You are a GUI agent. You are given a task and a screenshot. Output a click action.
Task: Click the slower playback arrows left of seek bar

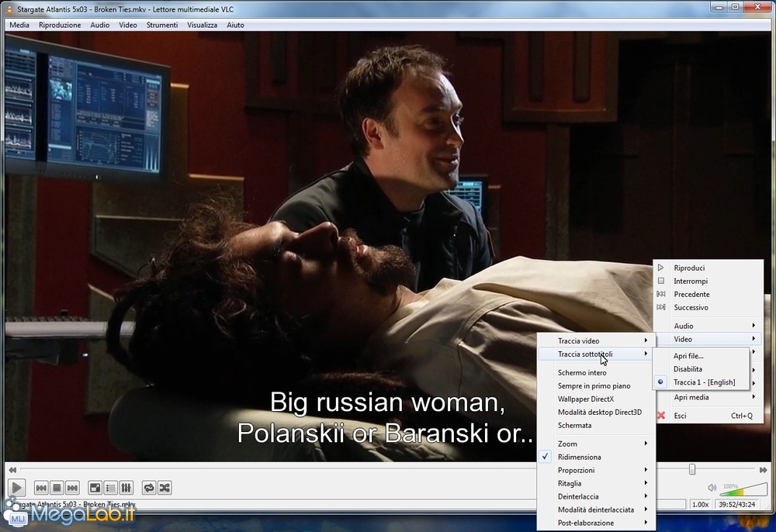[12, 470]
